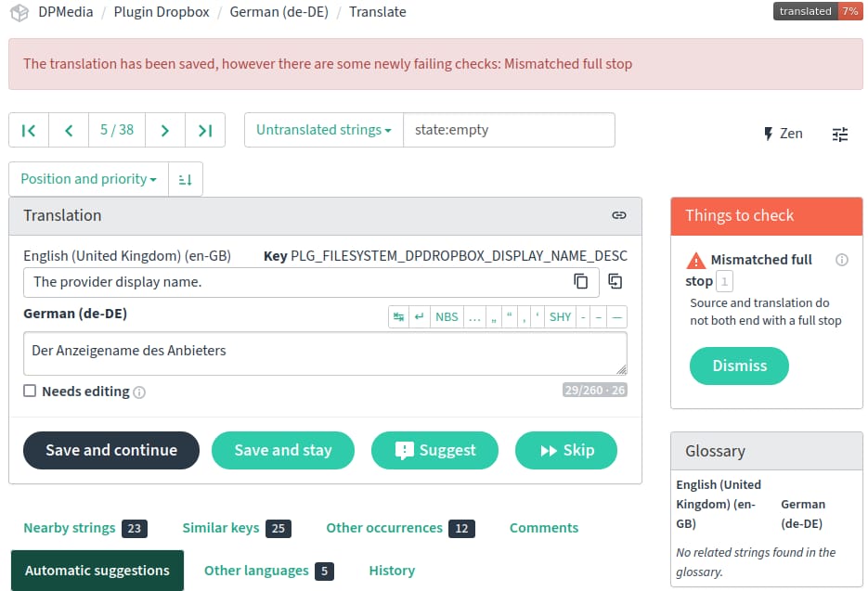This screenshot has height=591, width=868.
Task: Insert tab character into translation
Action: point(399,316)
